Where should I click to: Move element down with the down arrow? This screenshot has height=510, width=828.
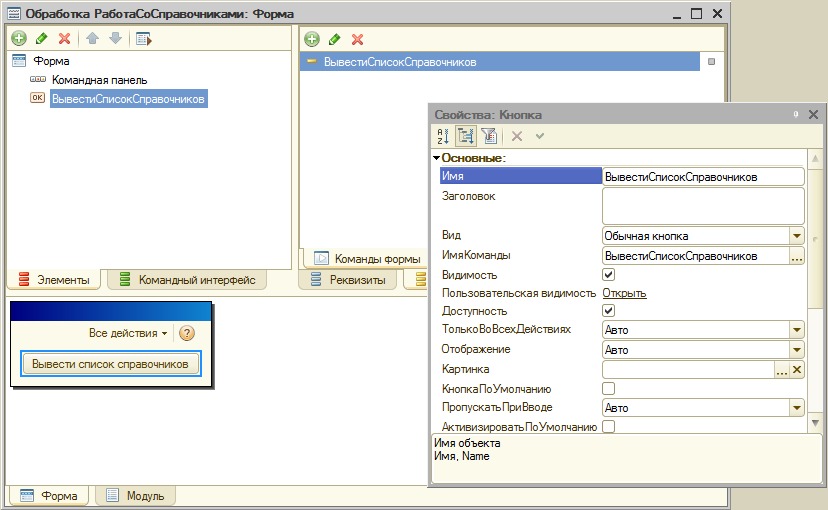click(x=116, y=39)
